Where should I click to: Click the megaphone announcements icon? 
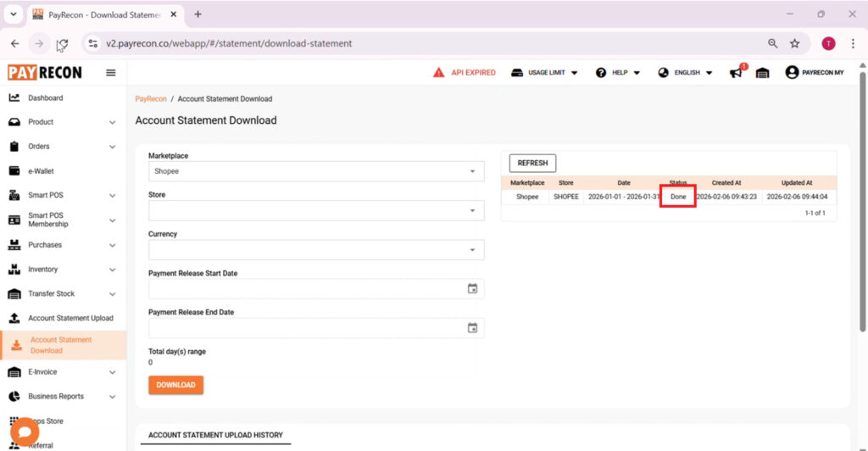[x=737, y=72]
